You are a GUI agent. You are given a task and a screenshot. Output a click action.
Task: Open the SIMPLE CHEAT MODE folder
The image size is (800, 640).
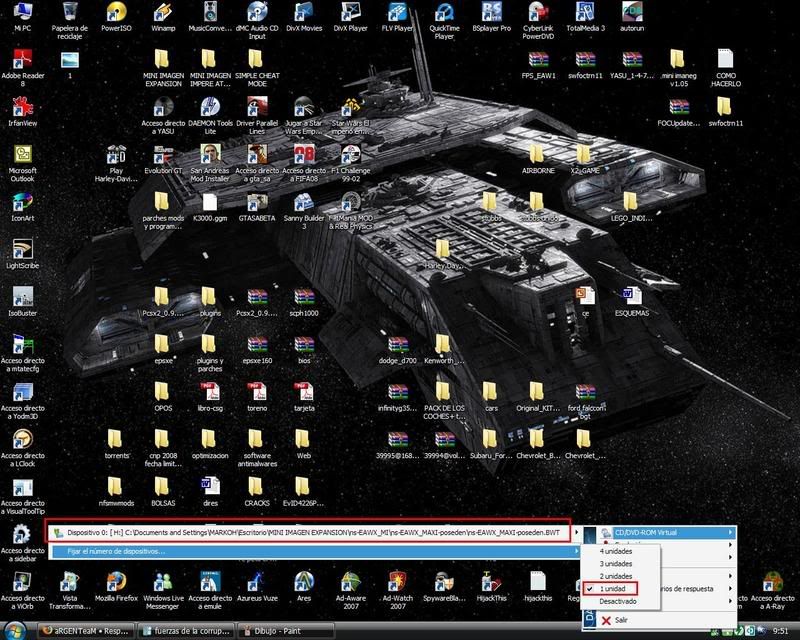click(257, 68)
